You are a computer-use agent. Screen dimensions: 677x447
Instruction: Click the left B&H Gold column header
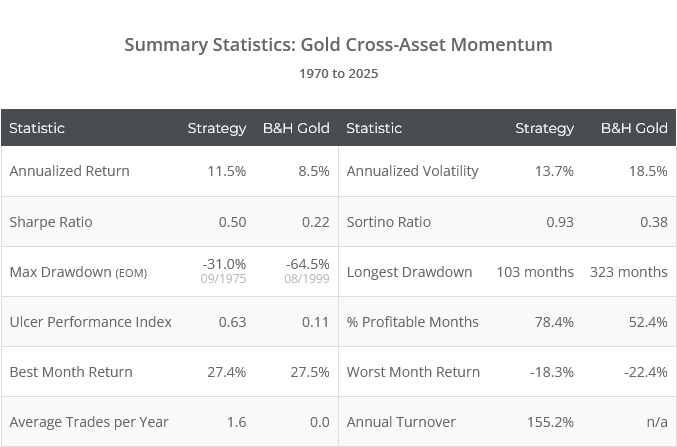coord(296,128)
